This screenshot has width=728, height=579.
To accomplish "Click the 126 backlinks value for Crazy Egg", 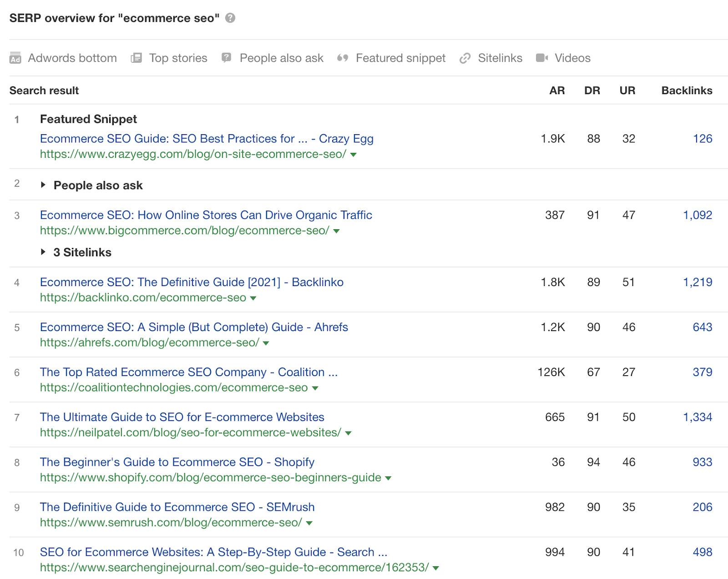I will coord(703,139).
